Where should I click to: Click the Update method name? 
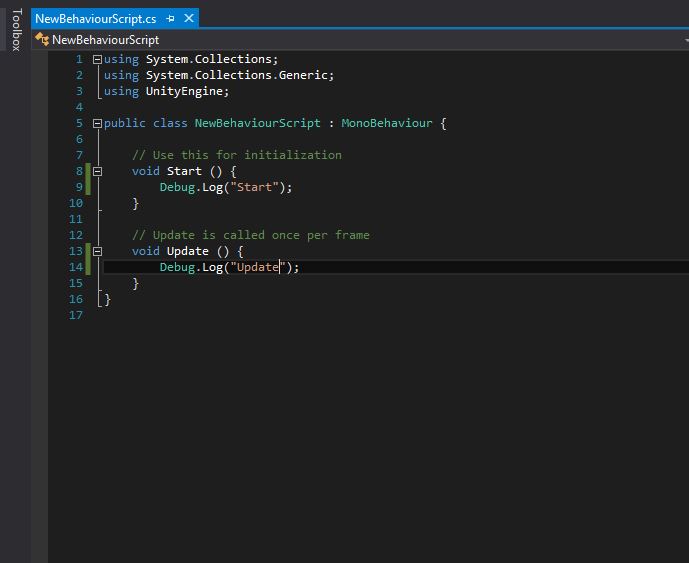(x=187, y=251)
